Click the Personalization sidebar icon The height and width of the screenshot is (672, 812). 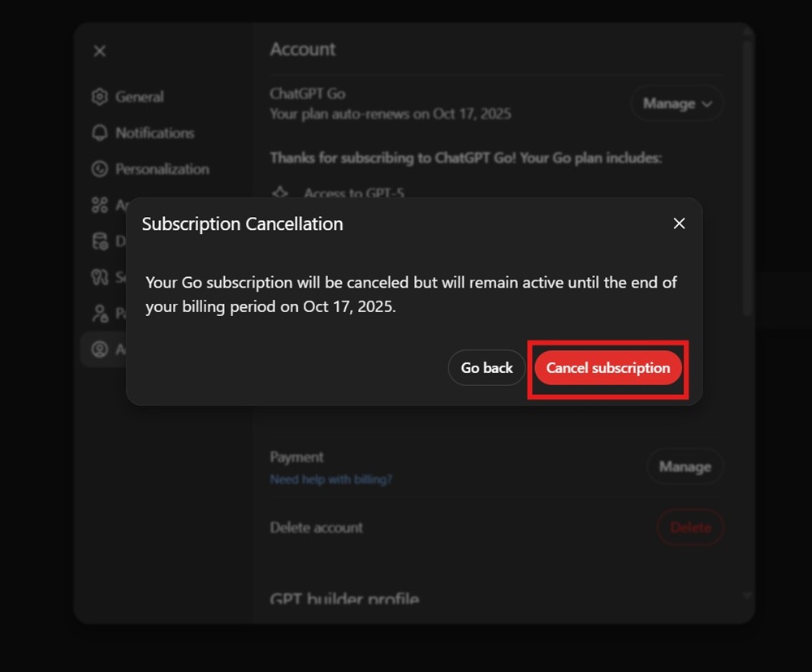point(100,169)
